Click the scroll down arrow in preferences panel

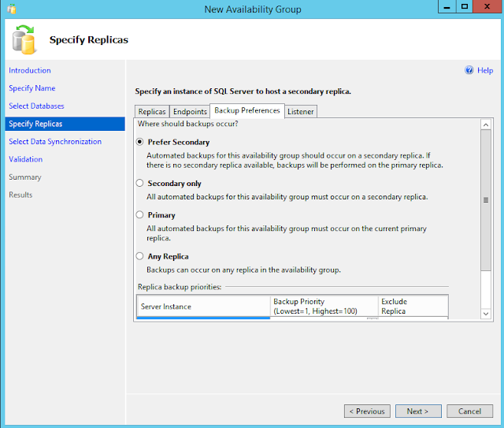[486, 314]
